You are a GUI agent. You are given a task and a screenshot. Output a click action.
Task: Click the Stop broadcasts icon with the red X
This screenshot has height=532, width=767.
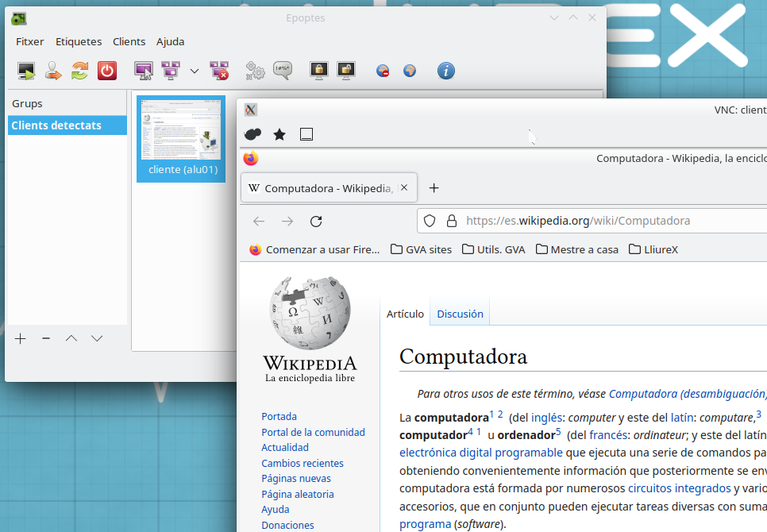tap(219, 71)
